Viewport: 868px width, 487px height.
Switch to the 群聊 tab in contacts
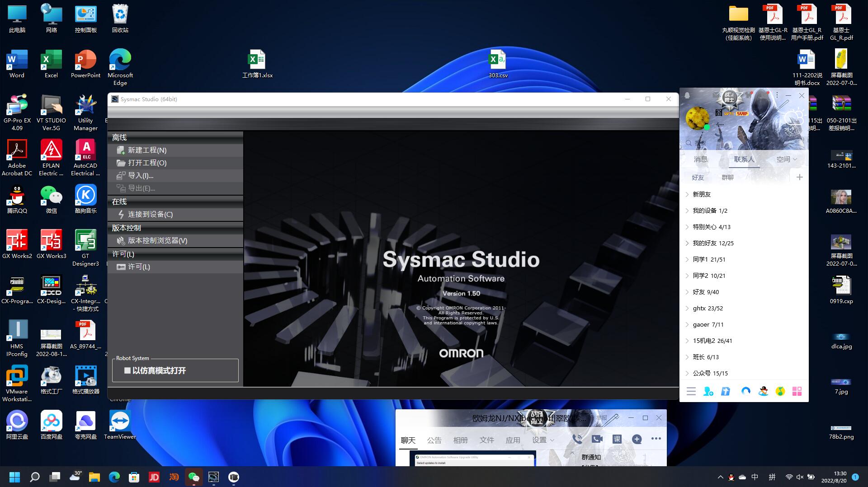coord(727,178)
